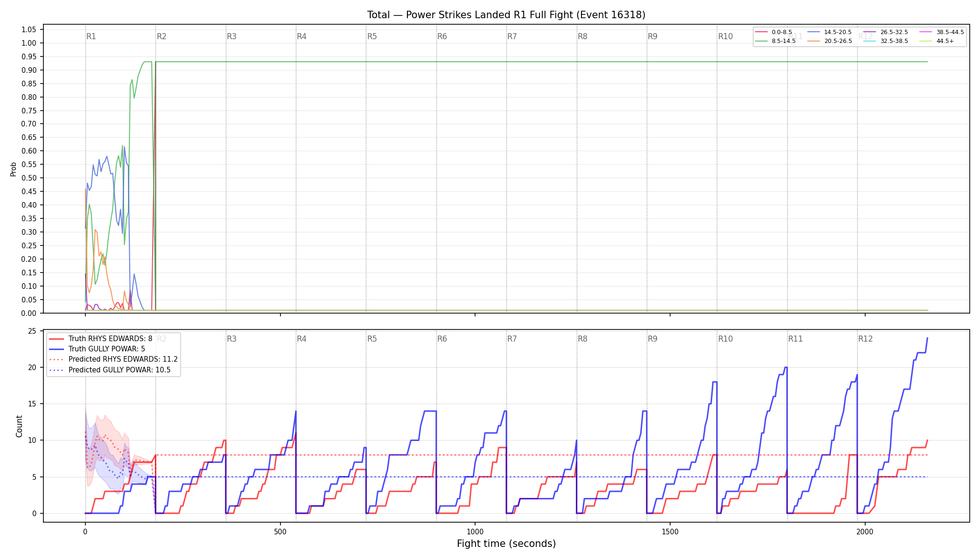980x560 pixels.
Task: Select the 20.5-26.5 legend entry
Action: point(829,41)
